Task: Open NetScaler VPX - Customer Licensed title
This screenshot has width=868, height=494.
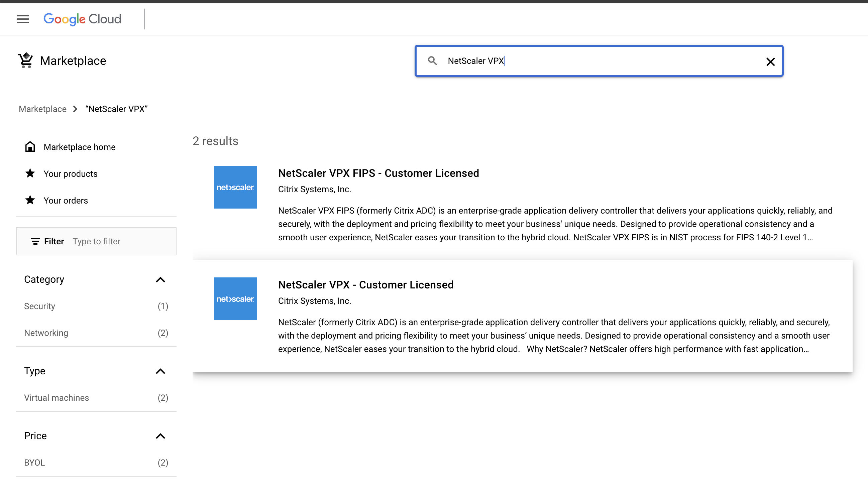Action: click(365, 285)
